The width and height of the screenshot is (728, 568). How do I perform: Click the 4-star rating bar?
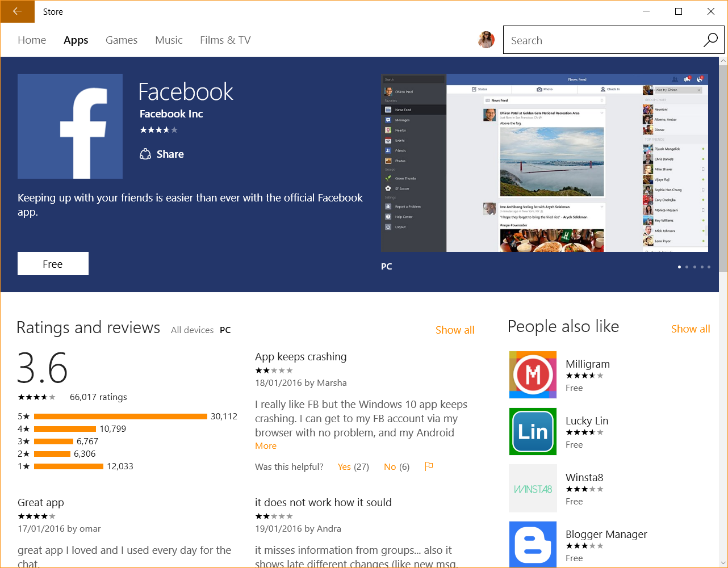coord(65,429)
